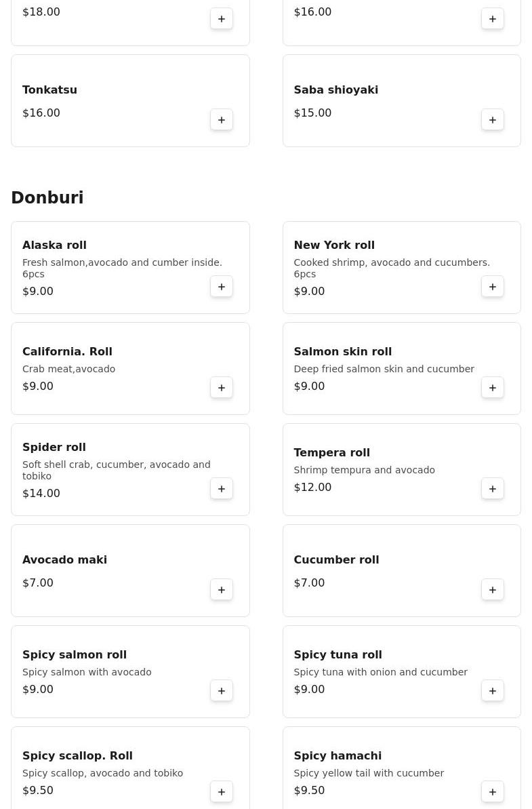
Task: Add Spicy salmon roll to cart
Action: [x=222, y=691]
